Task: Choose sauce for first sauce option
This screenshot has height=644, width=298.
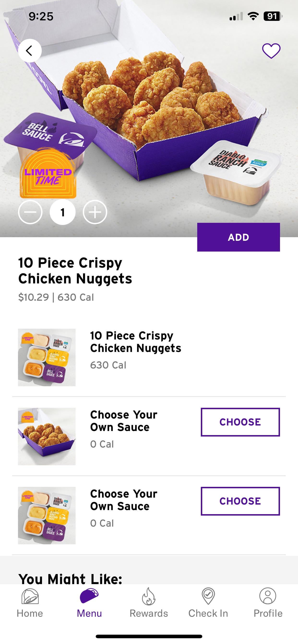Action: point(240,422)
